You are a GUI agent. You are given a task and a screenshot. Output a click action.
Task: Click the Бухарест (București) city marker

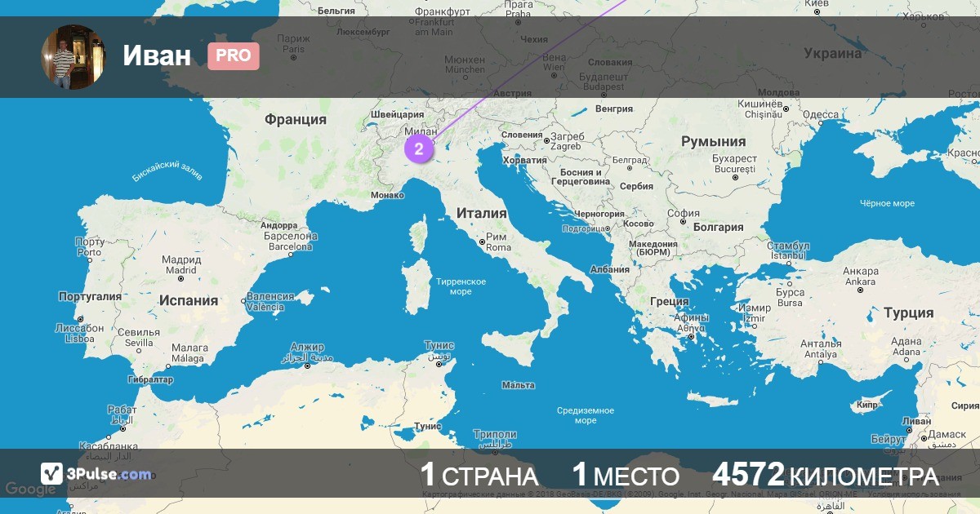click(733, 177)
